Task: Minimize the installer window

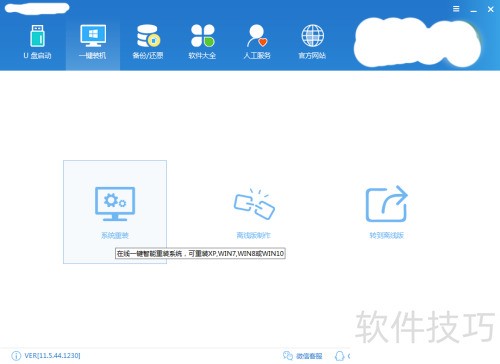Action: [473, 10]
